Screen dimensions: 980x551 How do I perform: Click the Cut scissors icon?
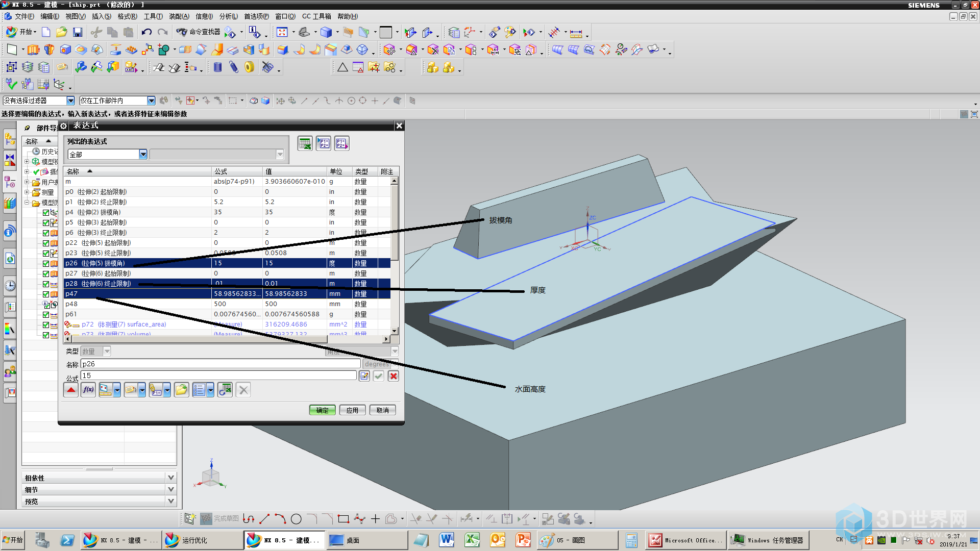click(x=96, y=32)
